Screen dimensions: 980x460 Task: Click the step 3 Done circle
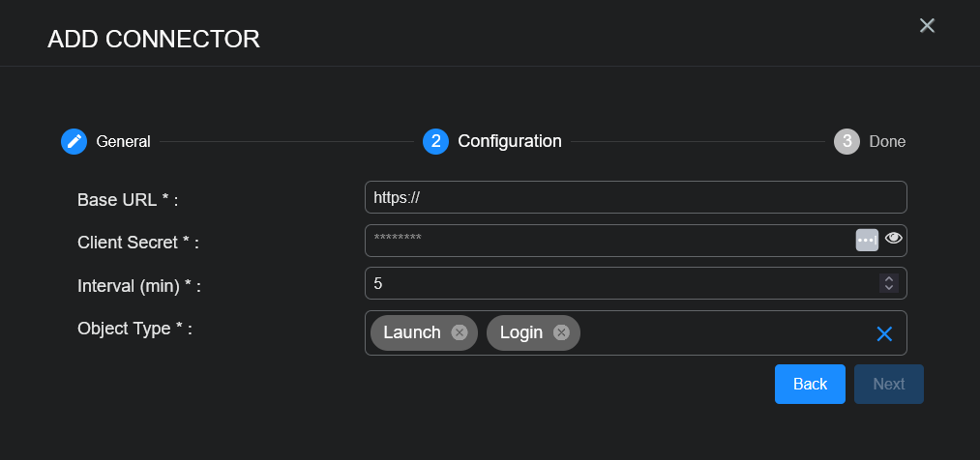846,141
